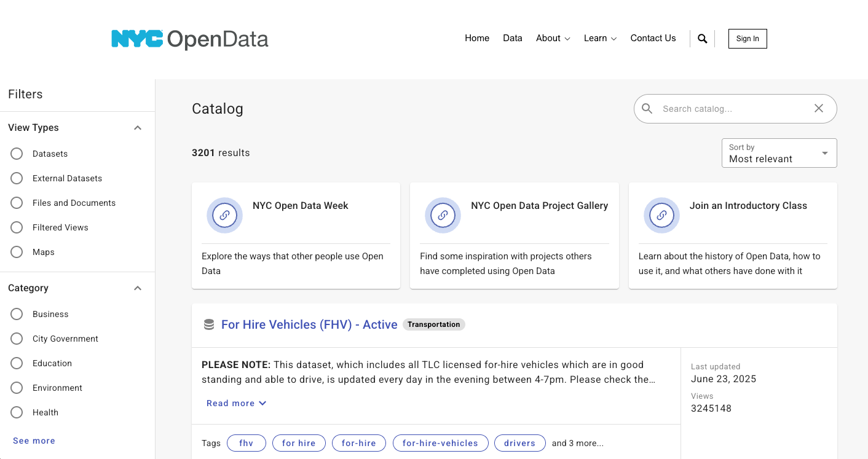
Task: Collapse the View Types filter section
Action: tap(138, 128)
